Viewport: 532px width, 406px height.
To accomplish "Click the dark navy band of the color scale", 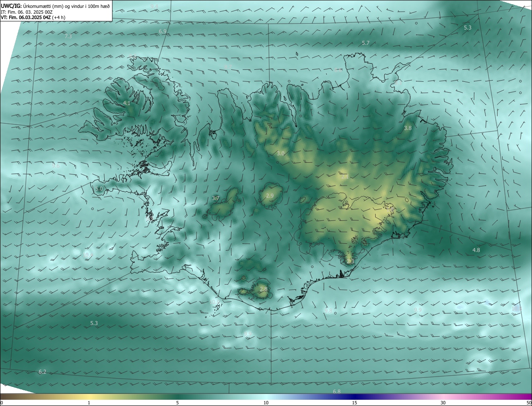I will click(x=355, y=397).
